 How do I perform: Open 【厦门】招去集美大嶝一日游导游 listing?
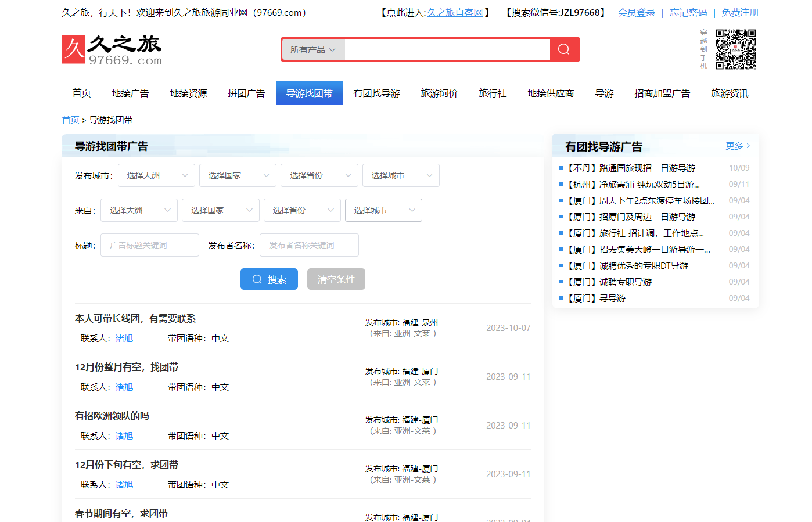click(638, 249)
